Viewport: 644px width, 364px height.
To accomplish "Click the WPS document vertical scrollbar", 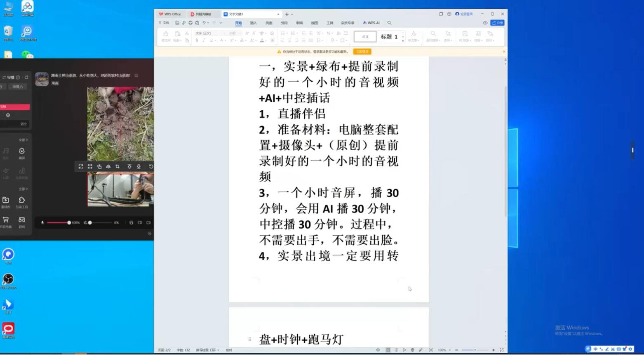I will point(505,151).
